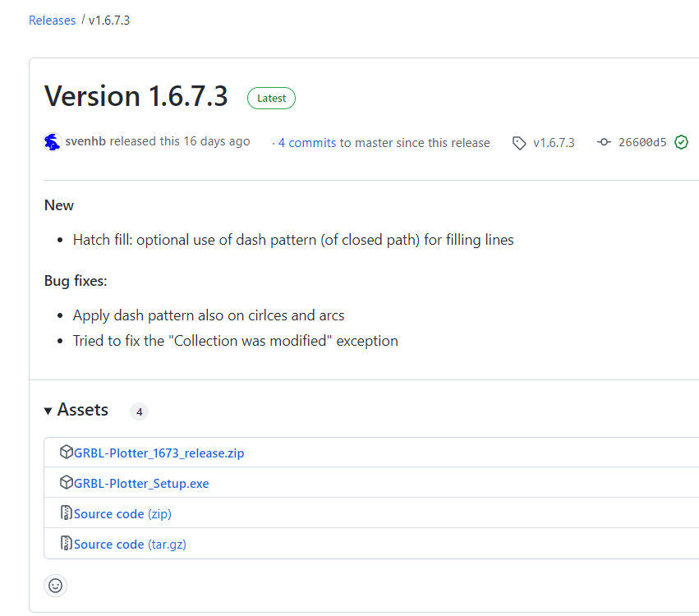Open commit hash 26600d5
Viewport: 699px width, 616px height.
pyautogui.click(x=642, y=143)
